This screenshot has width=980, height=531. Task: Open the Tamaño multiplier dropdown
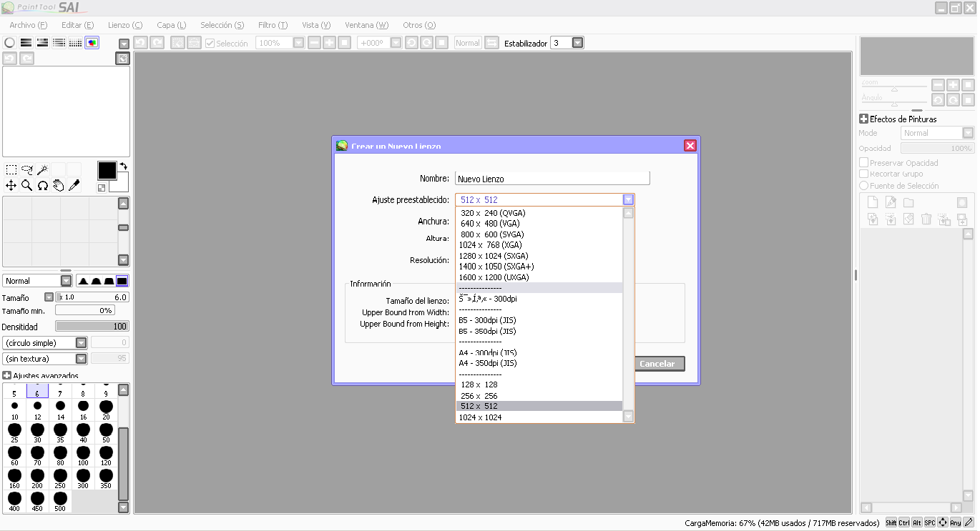pos(49,297)
